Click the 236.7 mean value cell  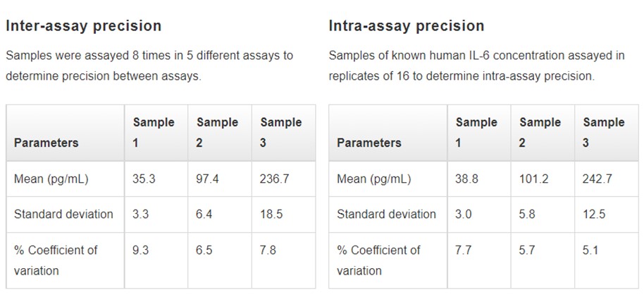pos(275,179)
